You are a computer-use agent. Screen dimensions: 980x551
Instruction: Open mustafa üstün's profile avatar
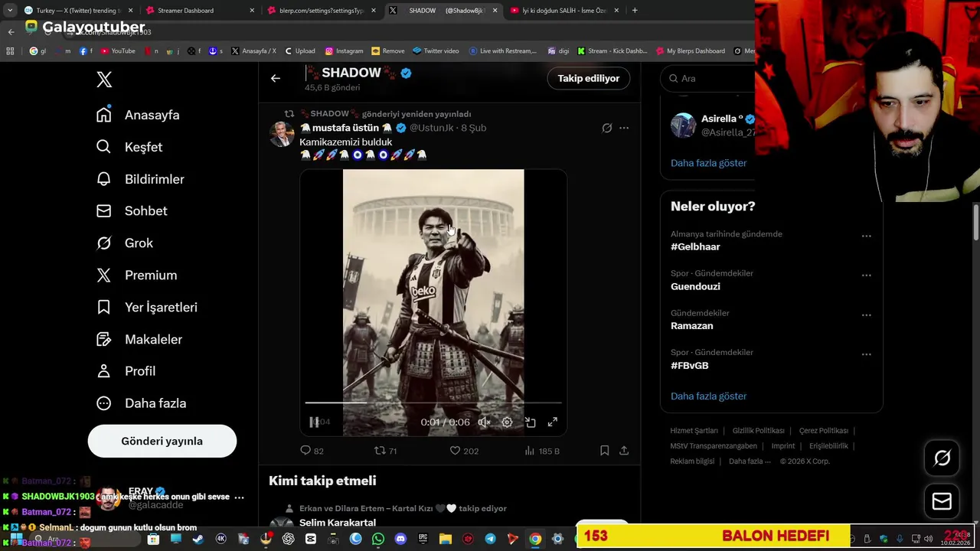pos(282,134)
